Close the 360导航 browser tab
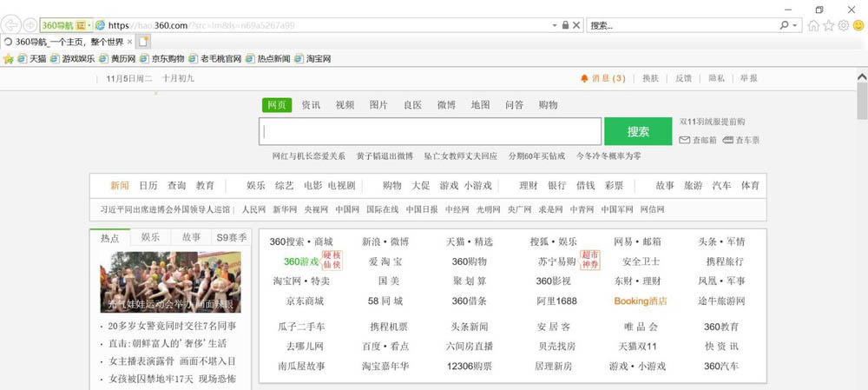This screenshot has height=390, width=868. click(x=129, y=42)
